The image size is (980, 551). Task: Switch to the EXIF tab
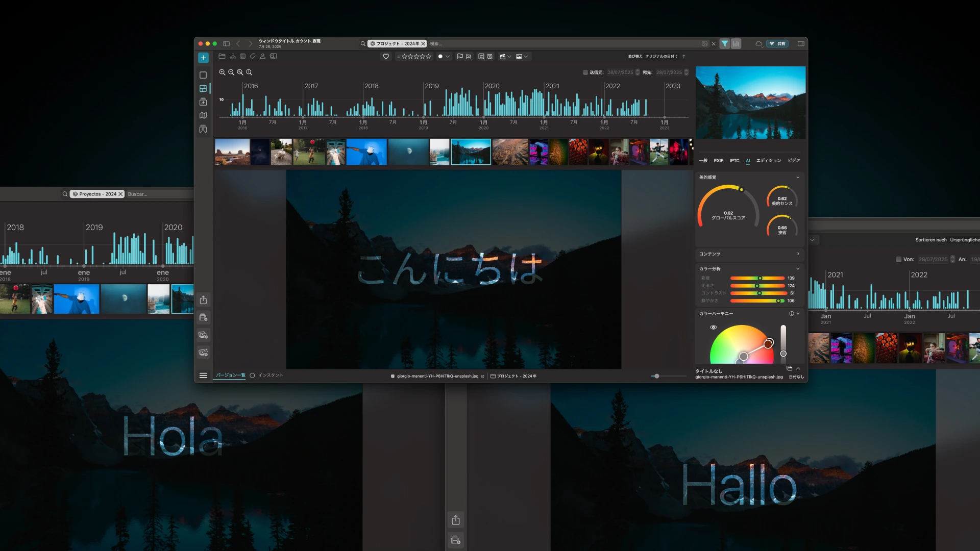pos(718,161)
